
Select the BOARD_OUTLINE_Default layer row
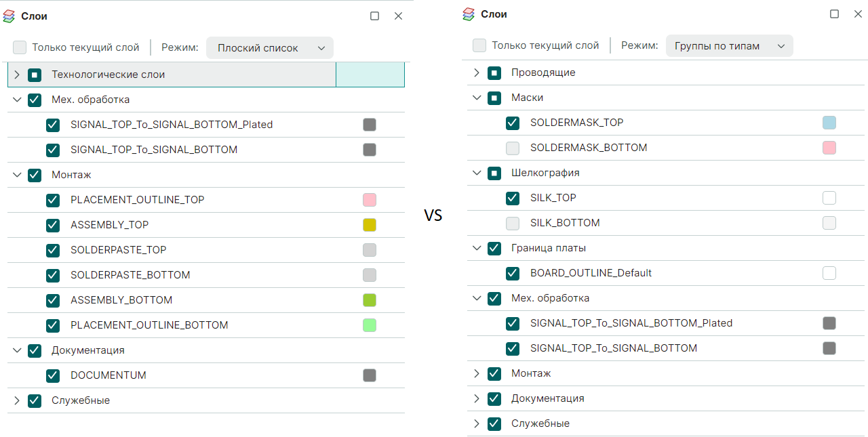pos(667,273)
